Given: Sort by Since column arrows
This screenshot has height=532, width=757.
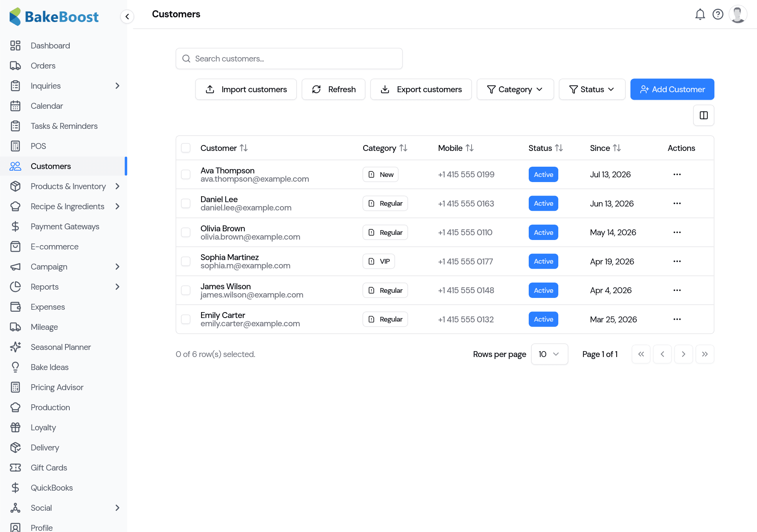Looking at the screenshot, I should coord(617,148).
